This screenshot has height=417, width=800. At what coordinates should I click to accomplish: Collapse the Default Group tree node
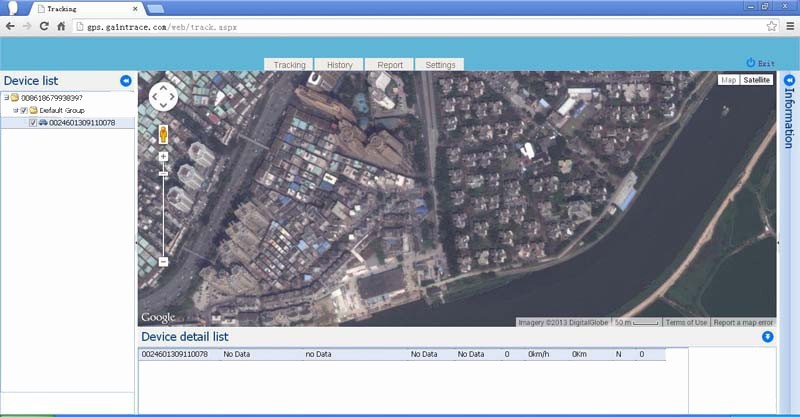click(x=15, y=110)
